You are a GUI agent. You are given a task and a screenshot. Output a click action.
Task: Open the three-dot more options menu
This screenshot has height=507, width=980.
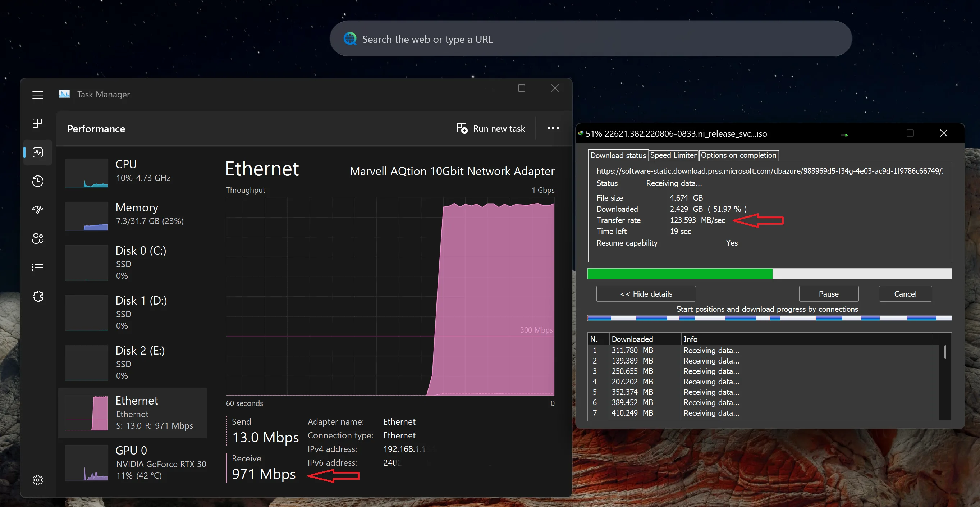553,128
